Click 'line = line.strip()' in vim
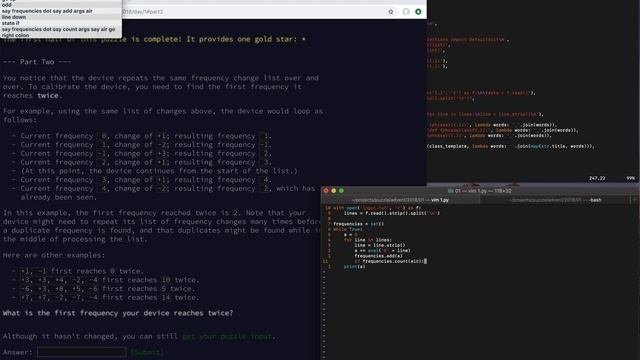Image resolution: width=640 pixels, height=360 pixels. click(x=380, y=245)
